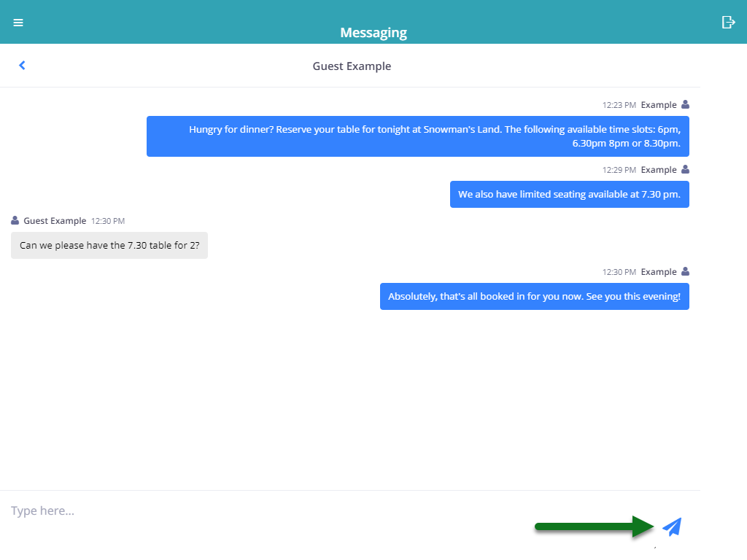Send message with paper plane icon
Image resolution: width=747 pixels, height=560 pixels.
point(672,526)
